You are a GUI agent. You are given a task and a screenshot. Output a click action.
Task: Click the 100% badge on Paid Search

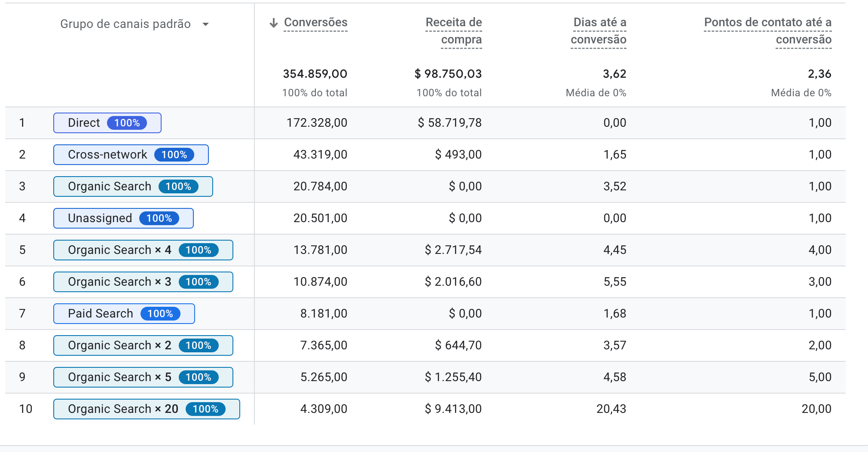(160, 314)
